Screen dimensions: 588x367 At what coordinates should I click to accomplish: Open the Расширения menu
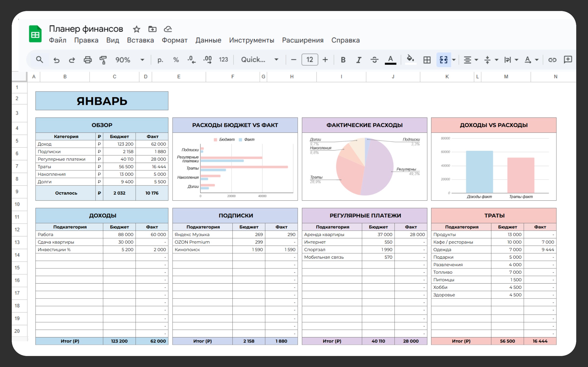[x=303, y=40]
